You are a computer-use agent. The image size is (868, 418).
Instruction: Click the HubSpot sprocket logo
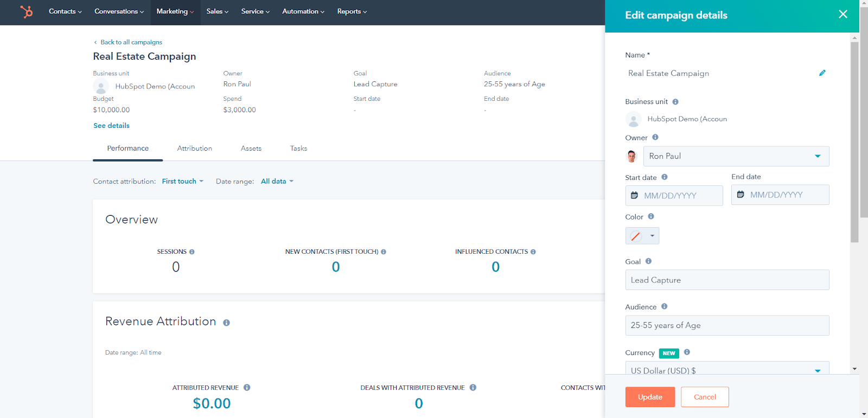tap(26, 11)
